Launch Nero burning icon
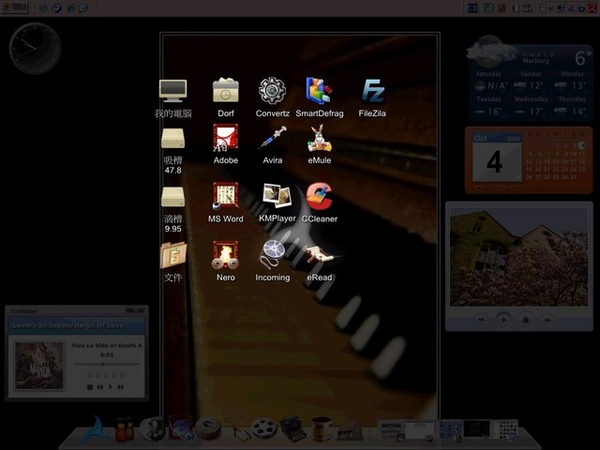600x450 pixels. pos(226,255)
